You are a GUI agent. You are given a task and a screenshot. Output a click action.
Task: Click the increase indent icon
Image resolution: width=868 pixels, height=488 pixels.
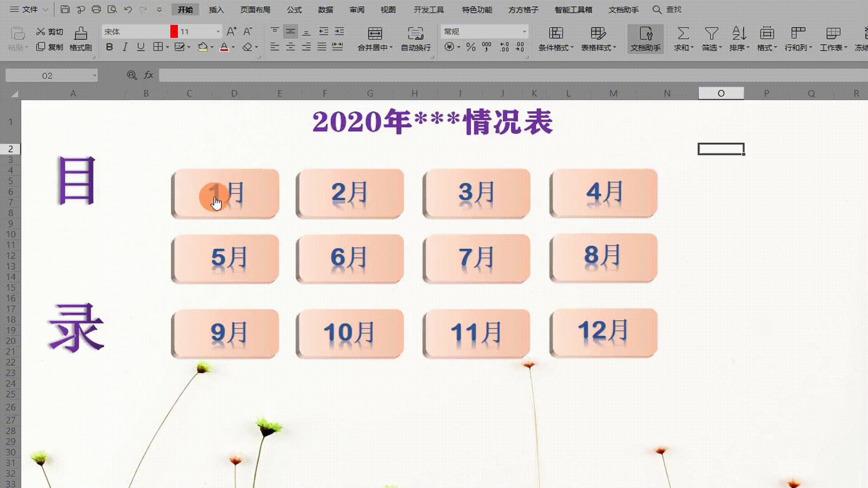click(x=340, y=31)
